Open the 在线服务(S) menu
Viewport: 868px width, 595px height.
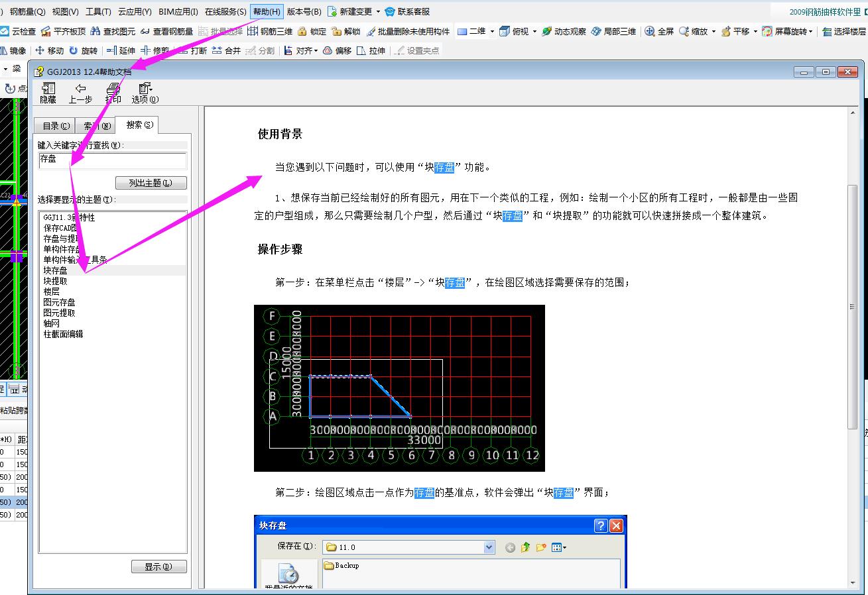pos(225,12)
